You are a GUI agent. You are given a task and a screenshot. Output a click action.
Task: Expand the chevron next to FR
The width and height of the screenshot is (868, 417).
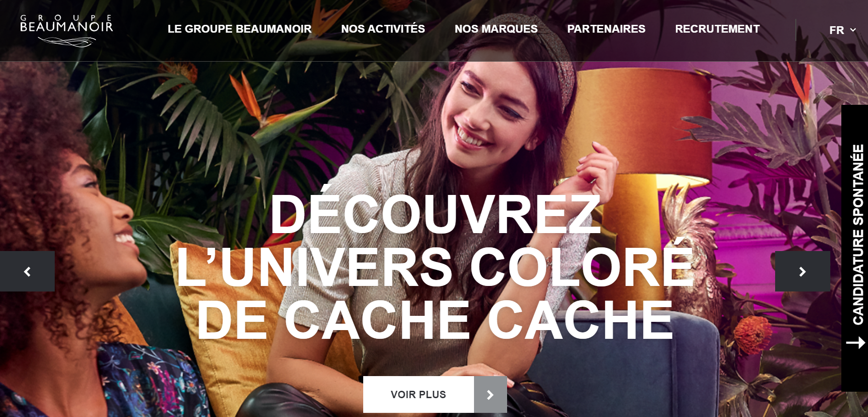pyautogui.click(x=853, y=30)
